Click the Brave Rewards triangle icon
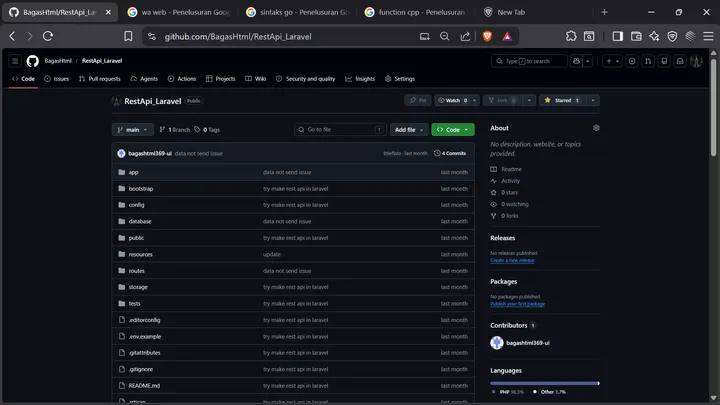Viewport: 720px width, 405px height. pos(507,36)
